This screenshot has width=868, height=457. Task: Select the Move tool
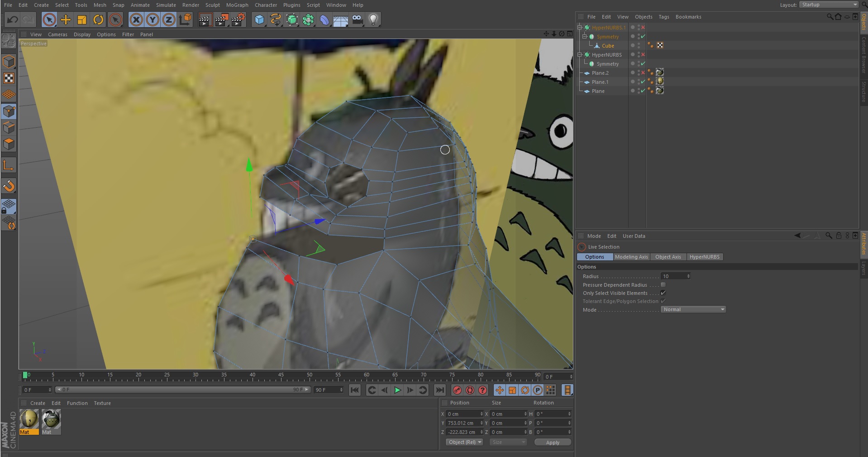pyautogui.click(x=66, y=19)
